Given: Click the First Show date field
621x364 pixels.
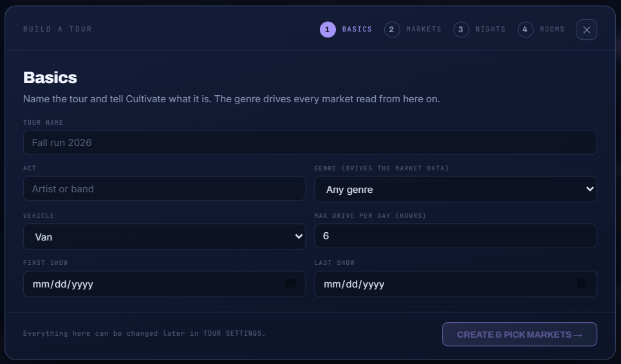Looking at the screenshot, I should point(164,284).
